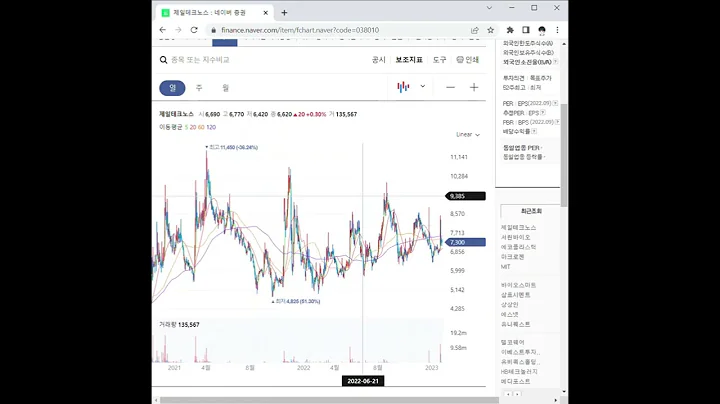Select the 월 monthly chart period
Screen dimensions: 720x404
coord(225,88)
